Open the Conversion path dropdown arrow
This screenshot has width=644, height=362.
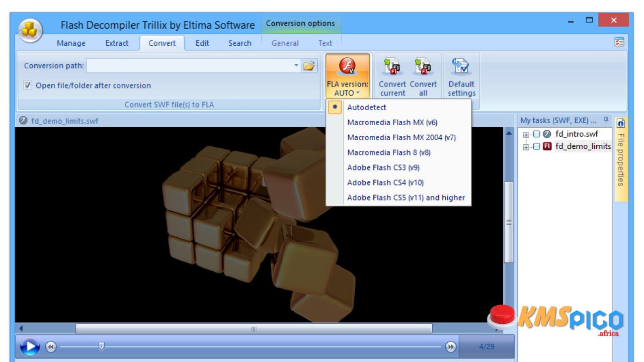point(296,65)
